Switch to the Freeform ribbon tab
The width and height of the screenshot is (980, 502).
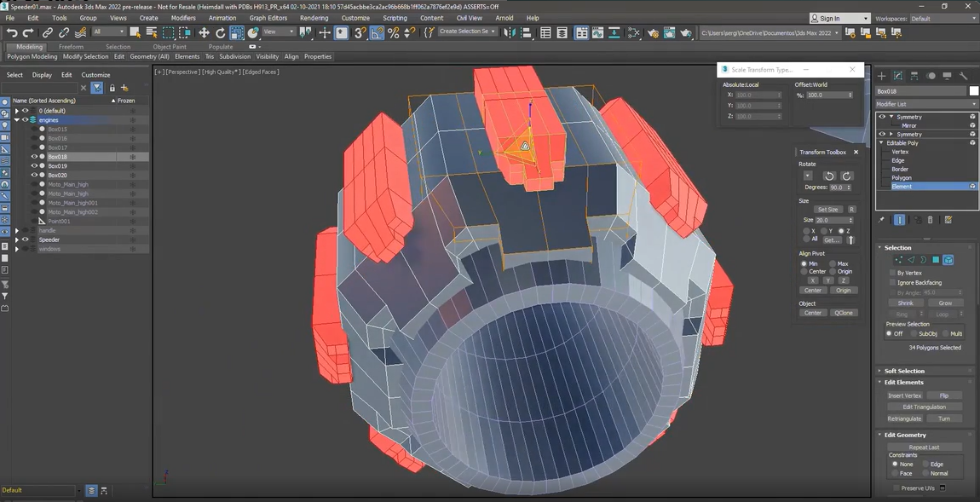[x=71, y=47]
